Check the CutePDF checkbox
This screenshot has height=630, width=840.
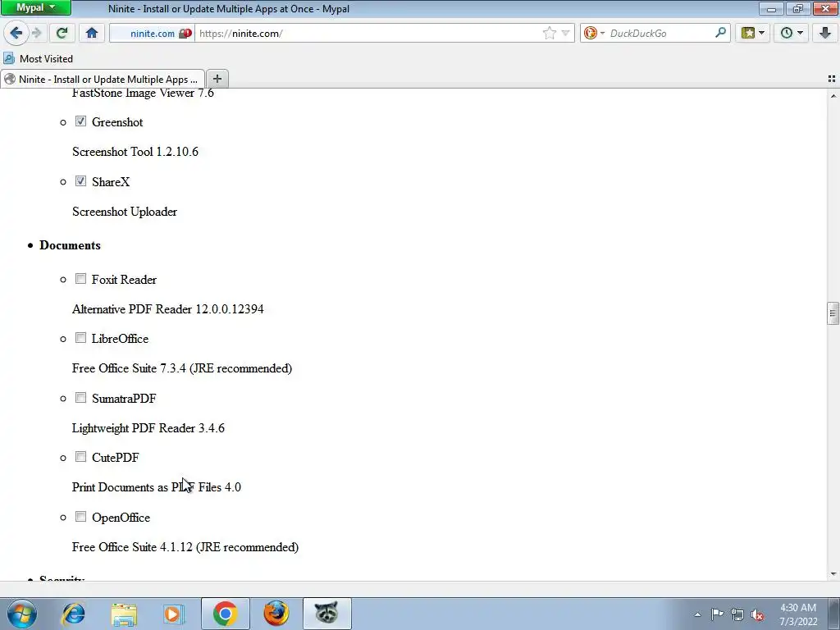click(80, 457)
